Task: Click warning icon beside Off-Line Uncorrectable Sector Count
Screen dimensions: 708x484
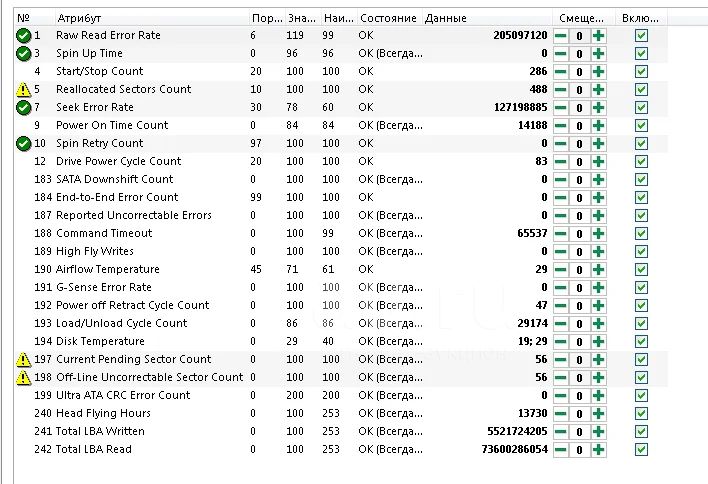Action: tap(23, 378)
